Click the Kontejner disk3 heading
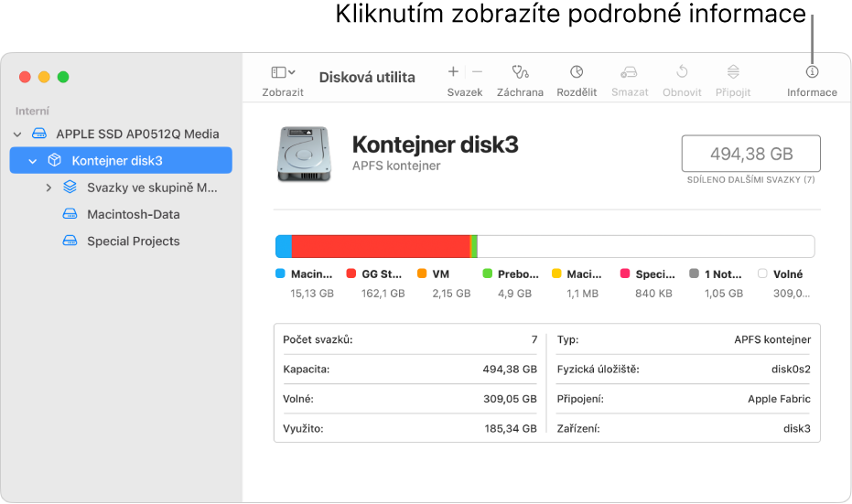Image resolution: width=852 pixels, height=504 pixels. tap(436, 145)
